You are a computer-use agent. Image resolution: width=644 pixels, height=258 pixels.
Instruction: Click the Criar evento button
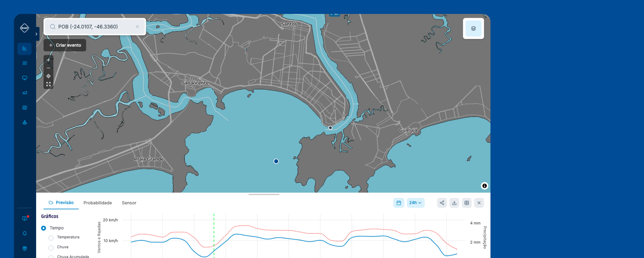[65, 45]
